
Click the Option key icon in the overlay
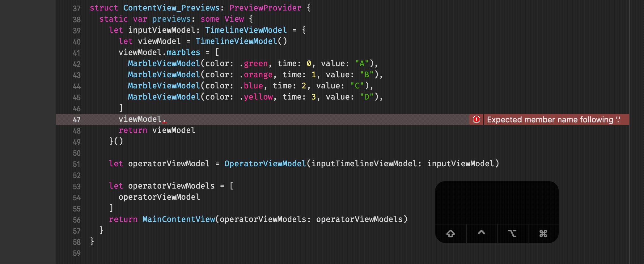coord(512,233)
